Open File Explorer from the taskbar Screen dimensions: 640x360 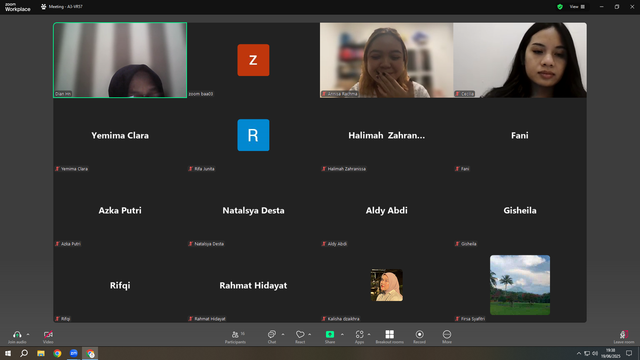(x=41, y=353)
